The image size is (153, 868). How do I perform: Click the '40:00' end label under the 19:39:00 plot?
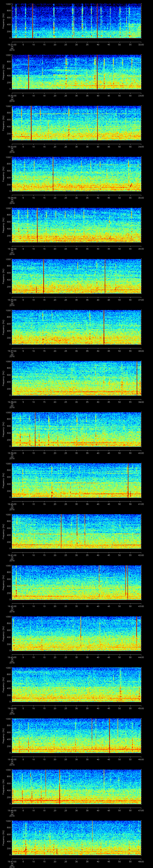(x=141, y=453)
